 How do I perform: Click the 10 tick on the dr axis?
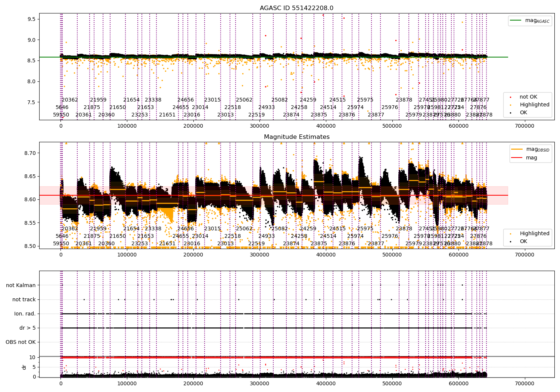click(32, 357)
